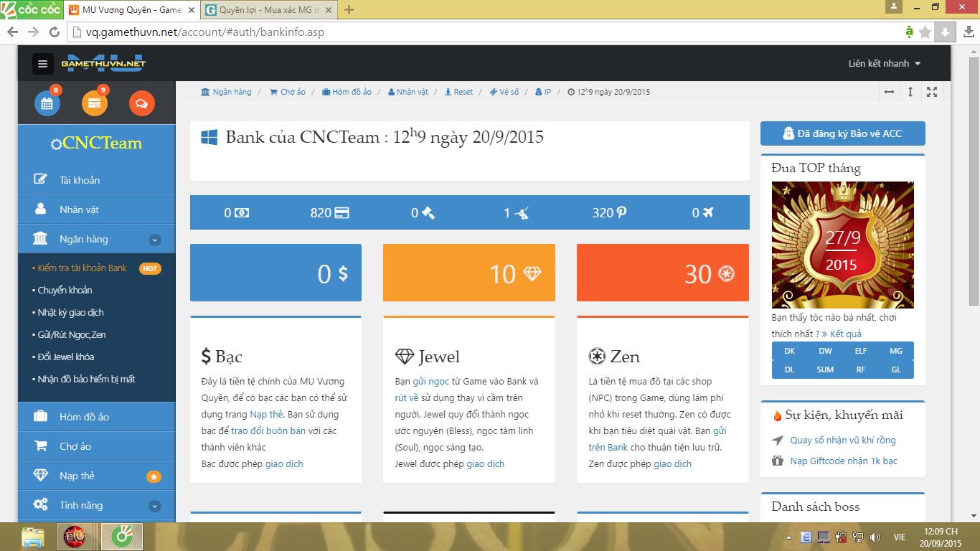Click the Đua TOP tháng banner image
Screen dimensions: 980x551
[x=843, y=245]
